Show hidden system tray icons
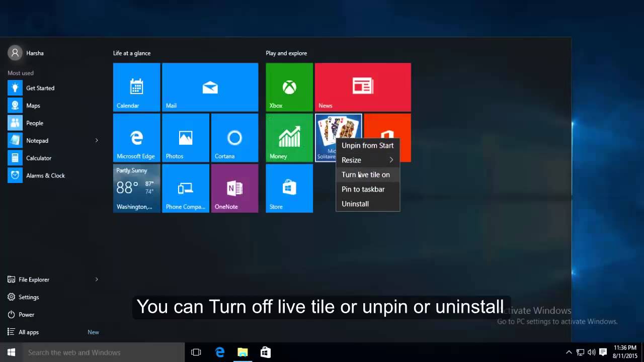This screenshot has width=644, height=362. tap(569, 352)
